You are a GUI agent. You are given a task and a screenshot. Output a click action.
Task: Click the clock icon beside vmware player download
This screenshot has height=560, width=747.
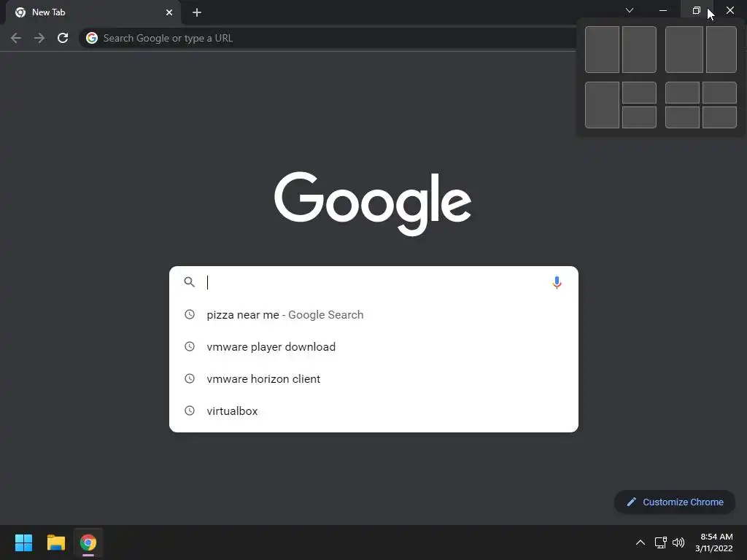(190, 346)
